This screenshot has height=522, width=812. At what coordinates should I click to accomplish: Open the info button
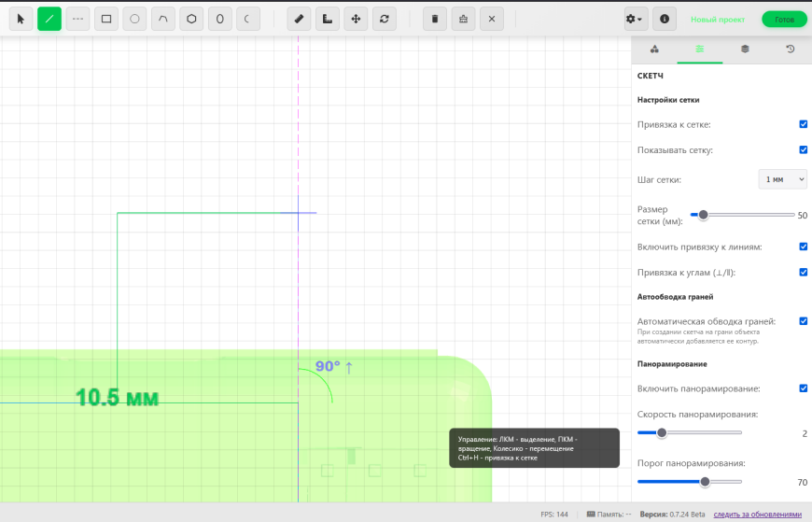[x=664, y=19]
